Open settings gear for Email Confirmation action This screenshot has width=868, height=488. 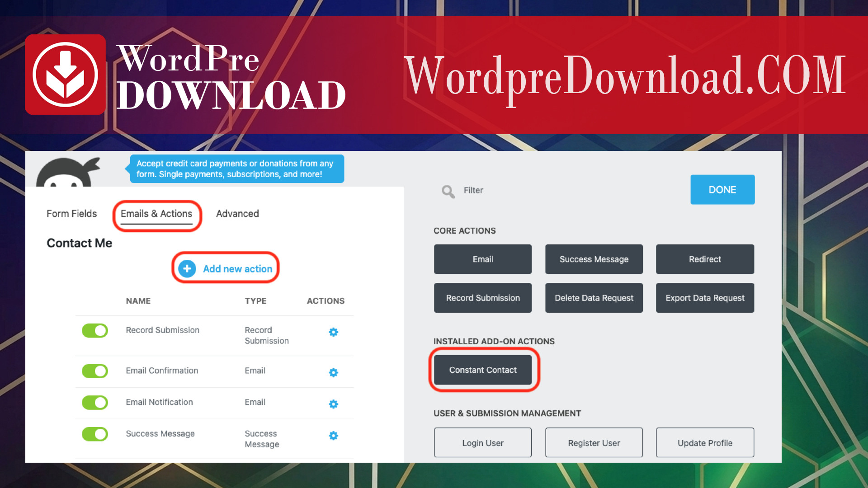333,372
